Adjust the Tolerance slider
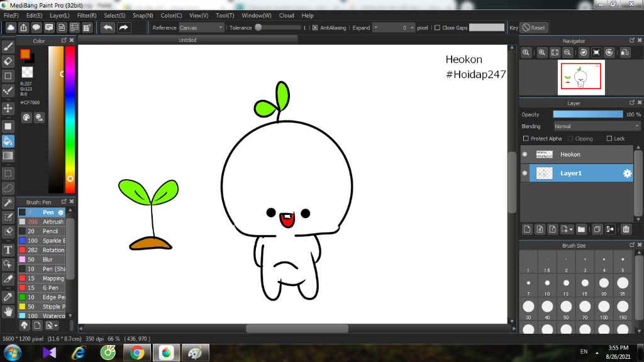Image resolution: width=644 pixels, height=362 pixels. click(x=279, y=28)
